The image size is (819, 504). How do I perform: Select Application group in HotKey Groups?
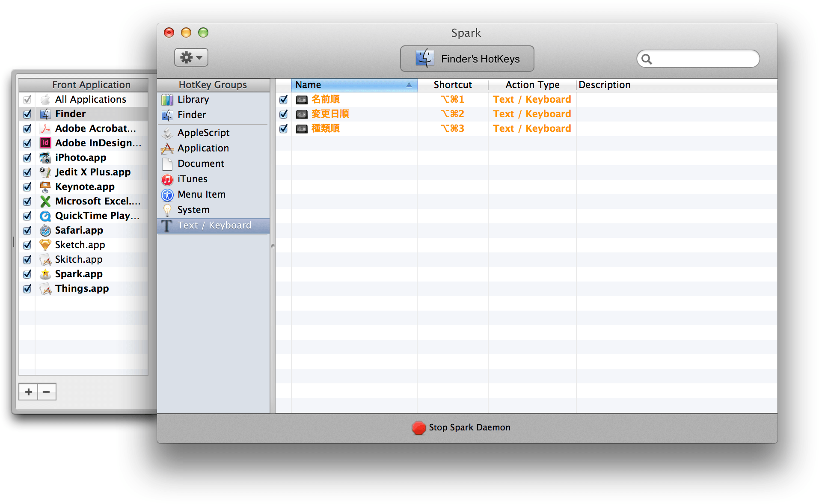(214, 148)
